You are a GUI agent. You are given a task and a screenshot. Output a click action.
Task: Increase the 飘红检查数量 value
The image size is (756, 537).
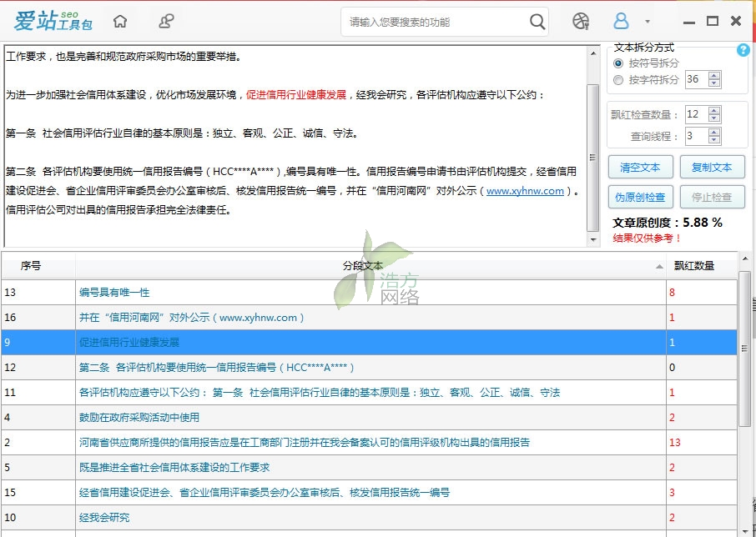714,110
